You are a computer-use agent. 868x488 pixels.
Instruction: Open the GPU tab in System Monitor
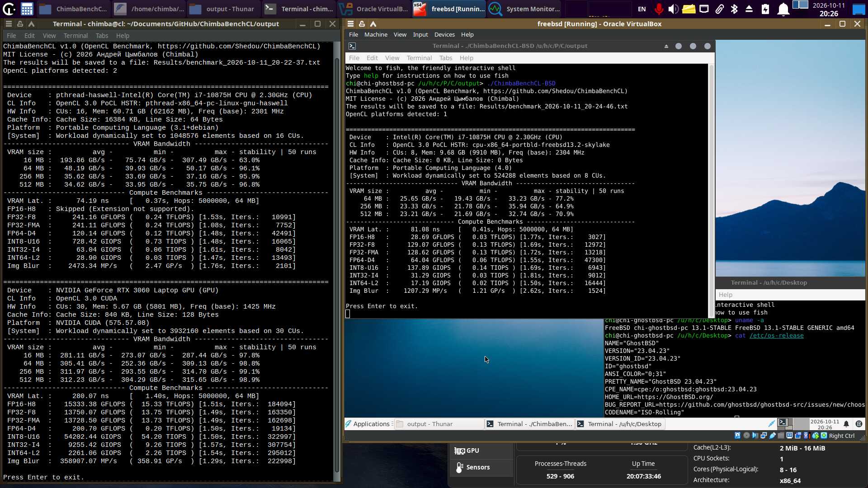point(482,450)
